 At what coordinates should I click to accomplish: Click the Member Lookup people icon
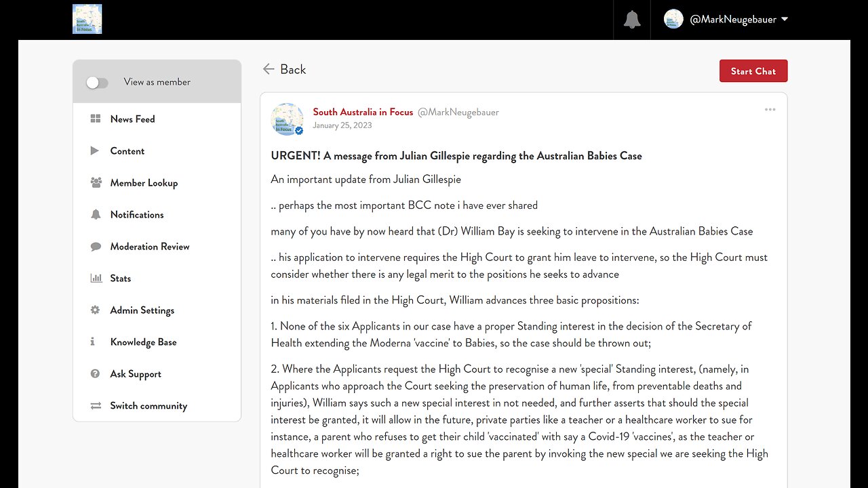pos(96,182)
